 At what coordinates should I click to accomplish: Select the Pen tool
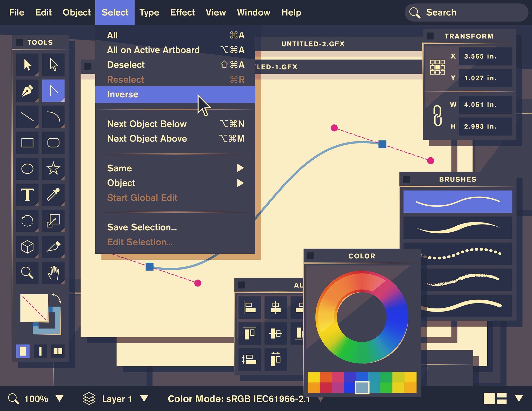click(27, 91)
